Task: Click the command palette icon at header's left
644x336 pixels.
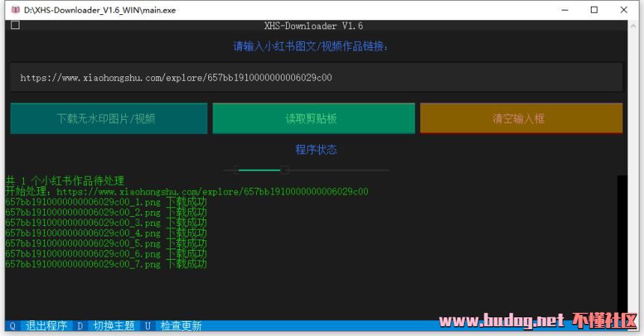Action: coord(15,25)
